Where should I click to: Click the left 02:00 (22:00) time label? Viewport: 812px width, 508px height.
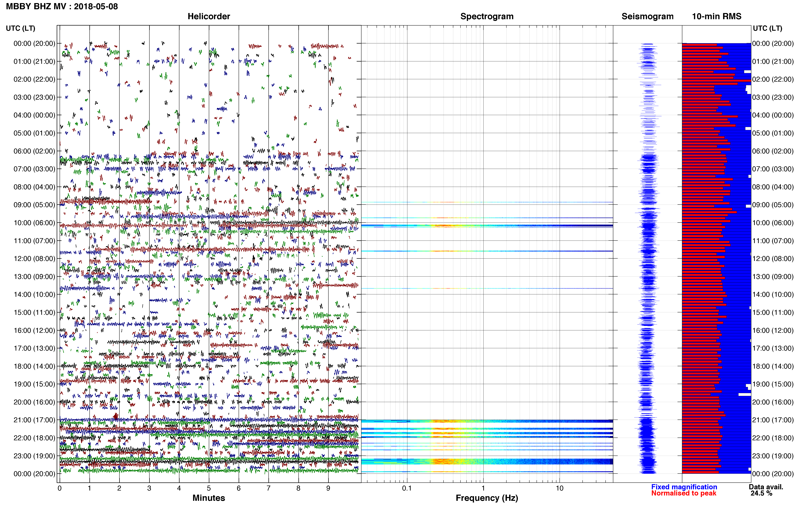(34, 79)
